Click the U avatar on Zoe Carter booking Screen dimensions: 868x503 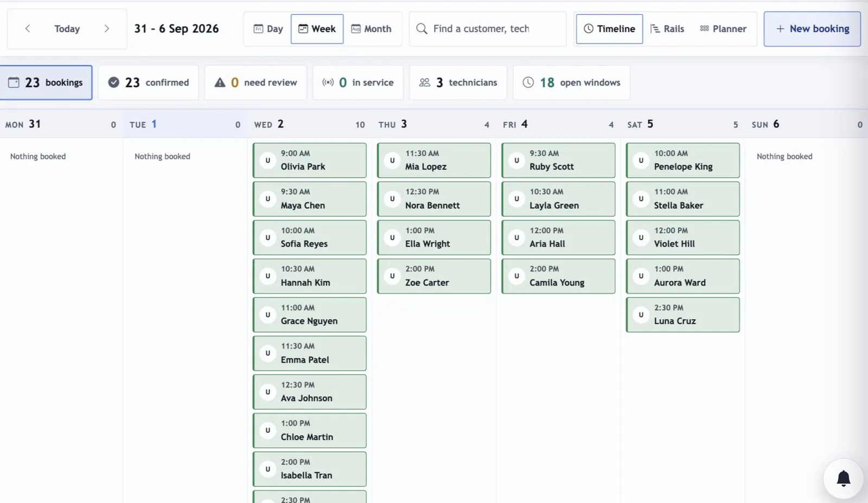392,276
